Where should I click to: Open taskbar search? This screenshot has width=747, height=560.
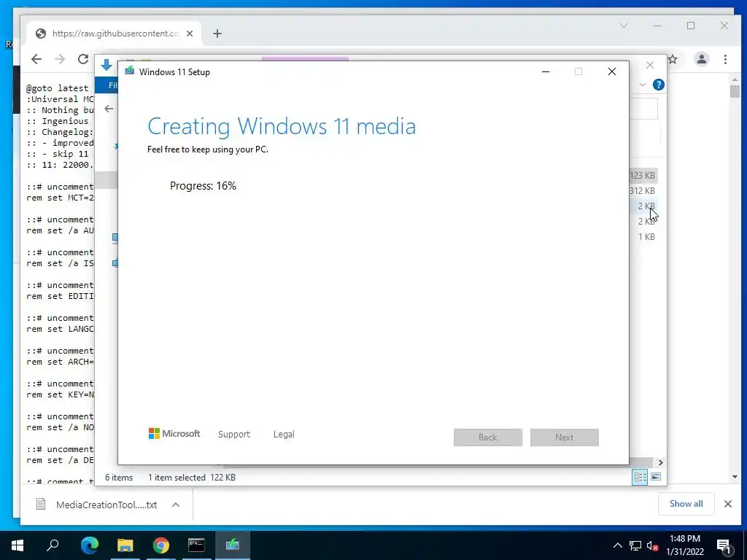pos(53,545)
